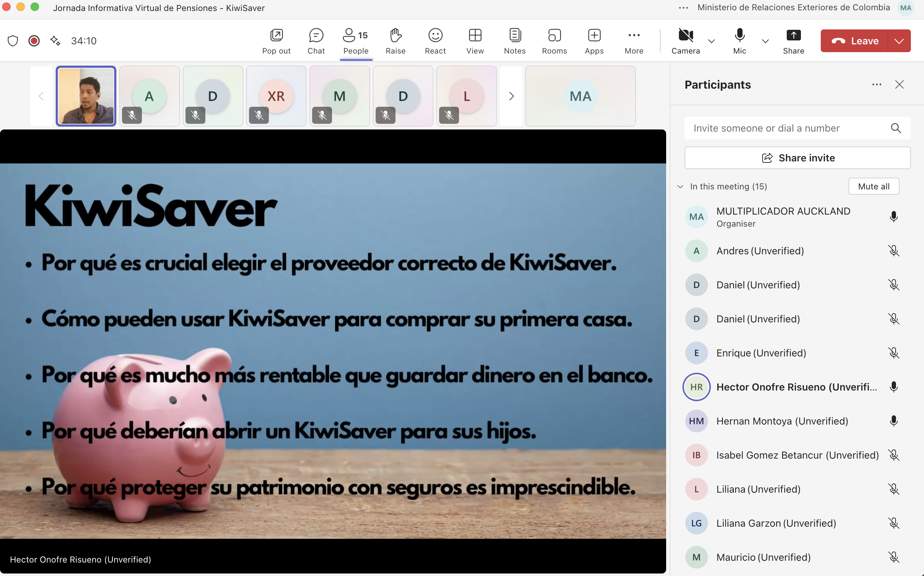
Task: Toggle Andres's muted mic icon
Action: click(x=893, y=251)
